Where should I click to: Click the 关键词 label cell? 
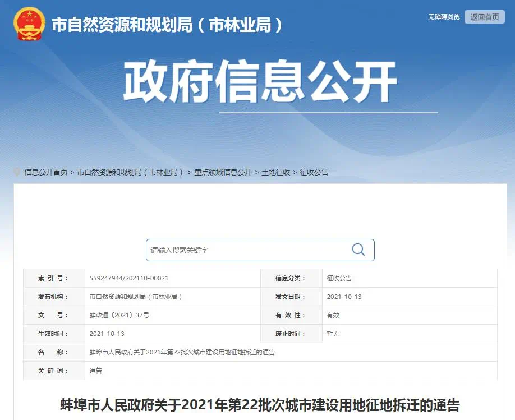(54, 371)
